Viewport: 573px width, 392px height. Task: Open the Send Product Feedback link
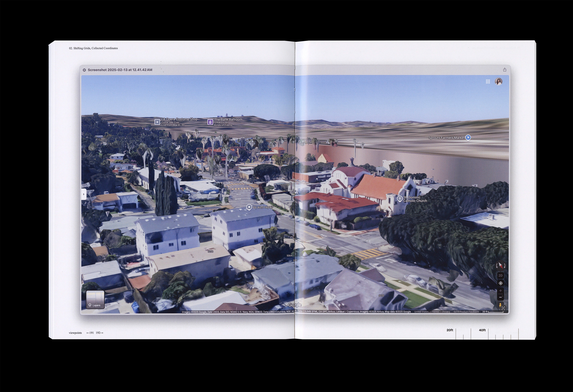point(466,312)
